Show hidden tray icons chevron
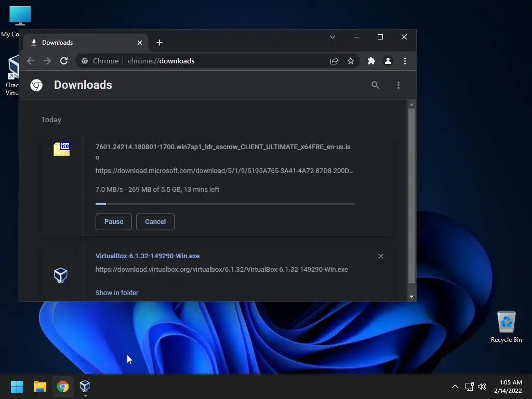 [455, 387]
